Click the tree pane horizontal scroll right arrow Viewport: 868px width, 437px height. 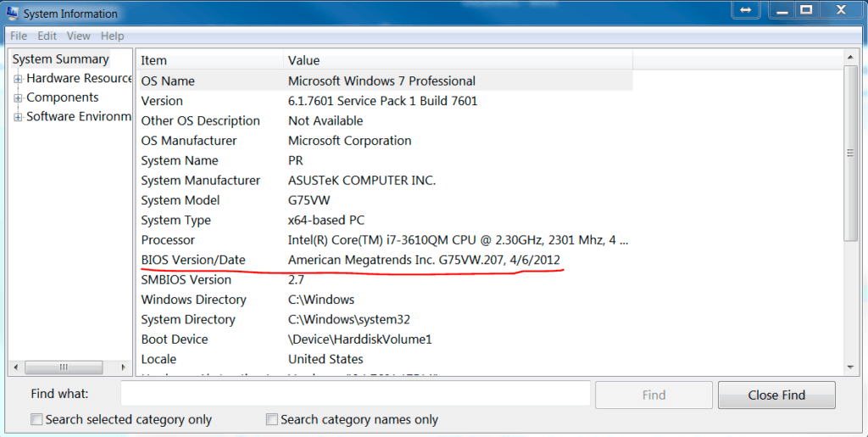123,367
